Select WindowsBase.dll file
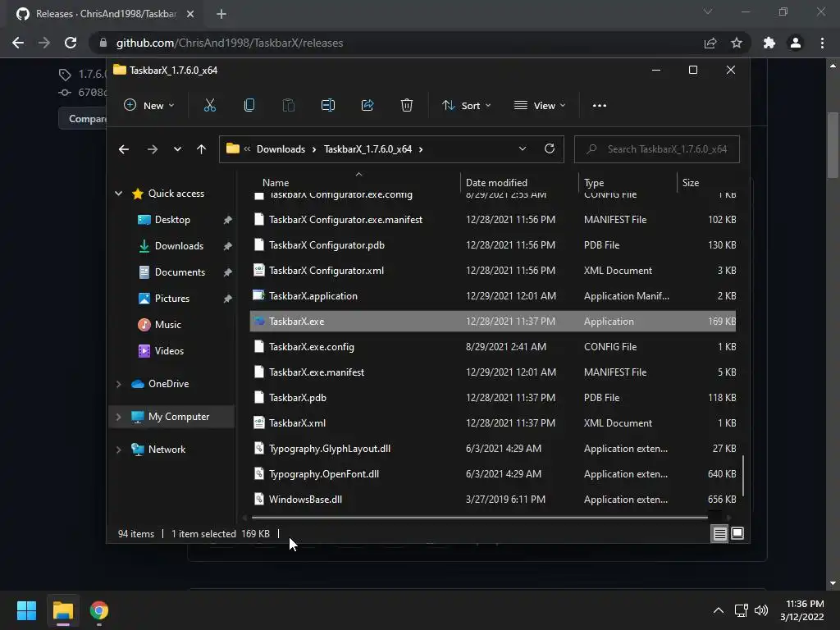The image size is (840, 630). point(492,500)
